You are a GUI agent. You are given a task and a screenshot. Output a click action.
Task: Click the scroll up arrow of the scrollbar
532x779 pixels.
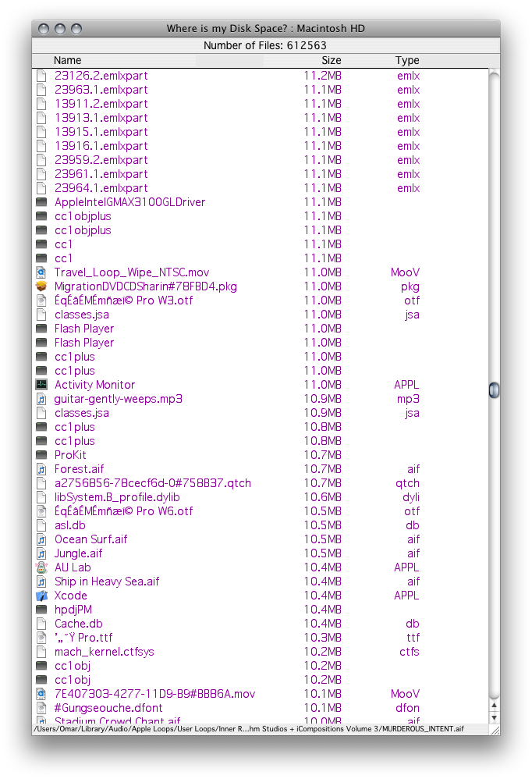pos(494,706)
